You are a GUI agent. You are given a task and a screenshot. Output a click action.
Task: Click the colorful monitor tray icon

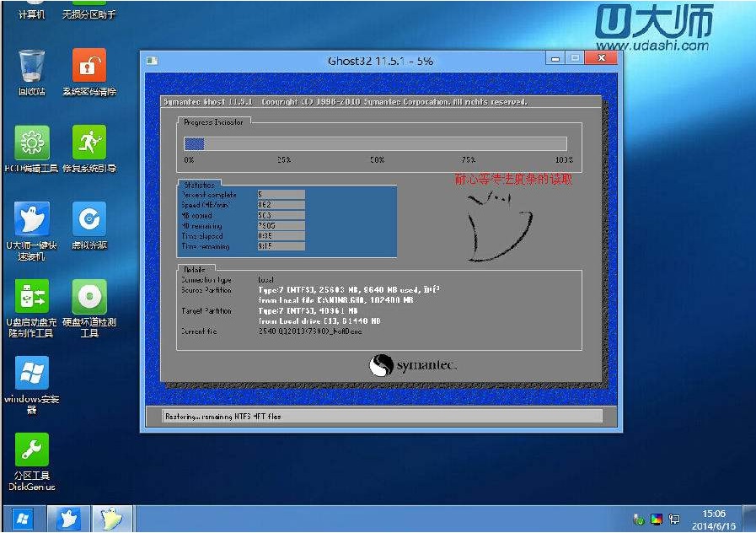(x=657, y=520)
